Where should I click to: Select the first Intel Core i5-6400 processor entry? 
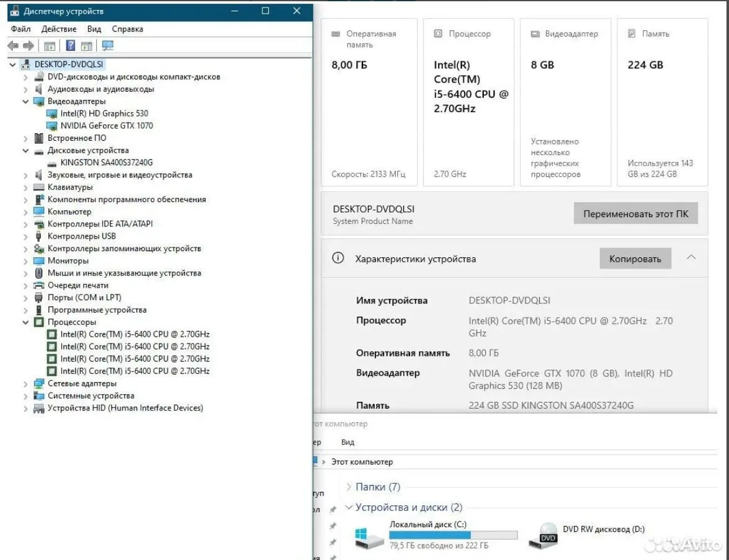135,334
